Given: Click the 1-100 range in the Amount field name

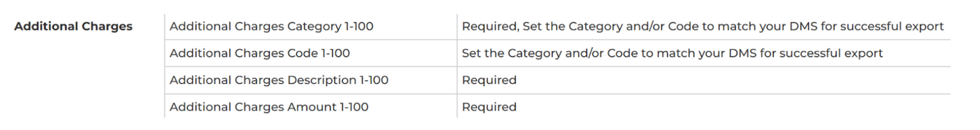Looking at the screenshot, I should [x=354, y=107].
